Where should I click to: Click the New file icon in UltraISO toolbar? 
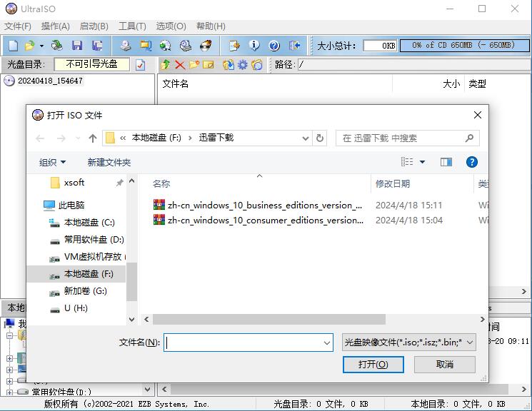[x=14, y=46]
